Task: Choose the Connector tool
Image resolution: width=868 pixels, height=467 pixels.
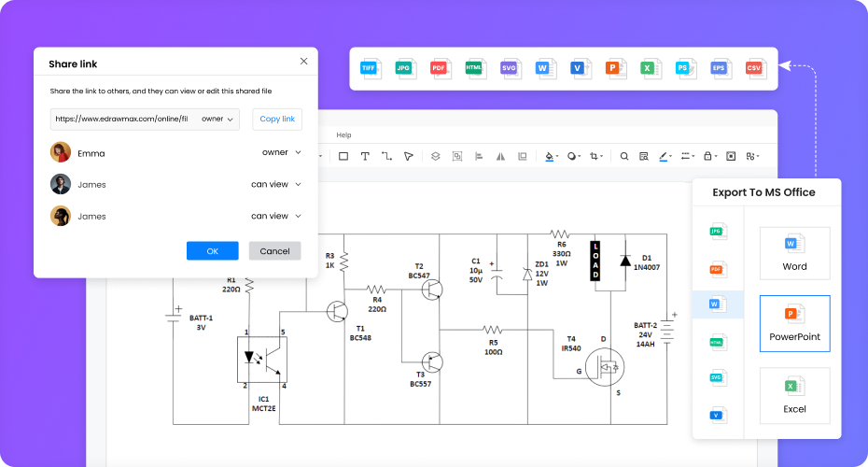Action: tap(386, 156)
